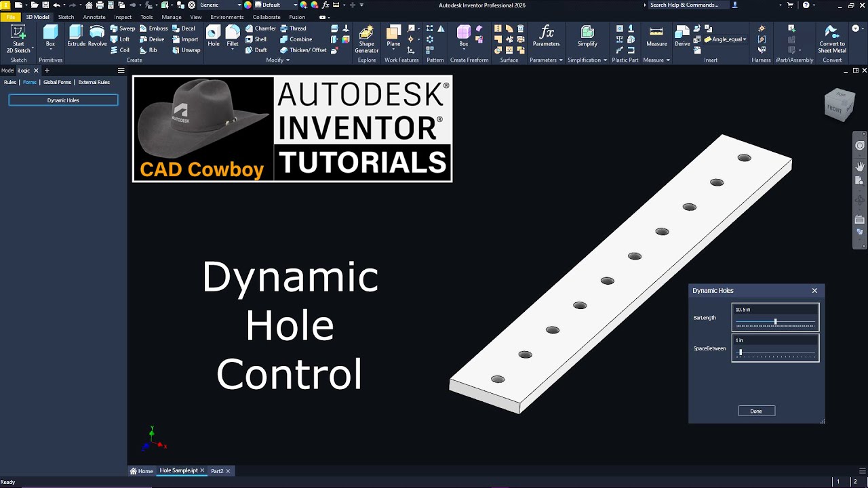Open the Default appearance dropdown
Image resolution: width=868 pixels, height=488 pixels.
(280, 5)
